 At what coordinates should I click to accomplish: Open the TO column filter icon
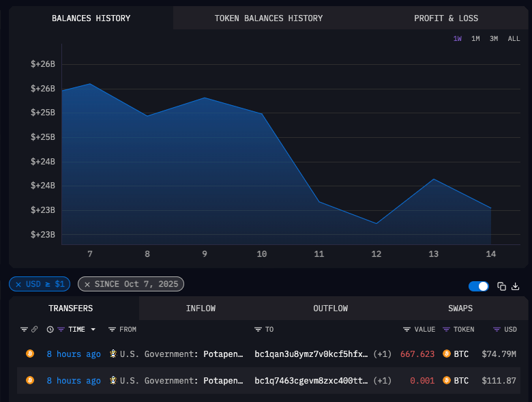258,330
